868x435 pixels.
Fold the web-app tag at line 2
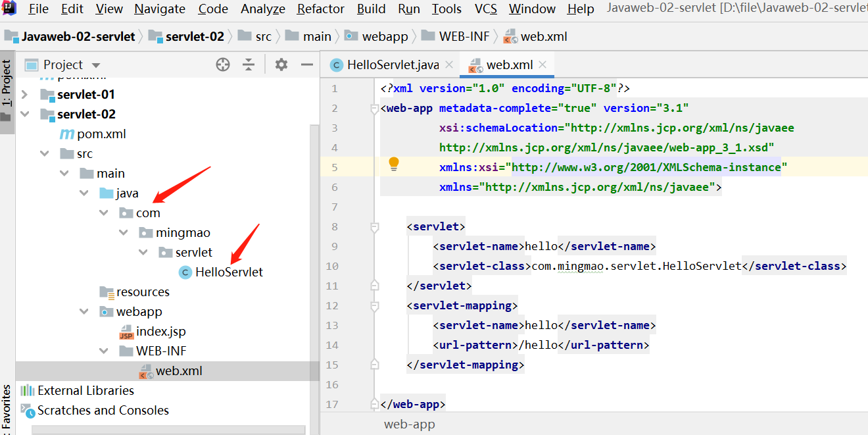click(x=374, y=108)
